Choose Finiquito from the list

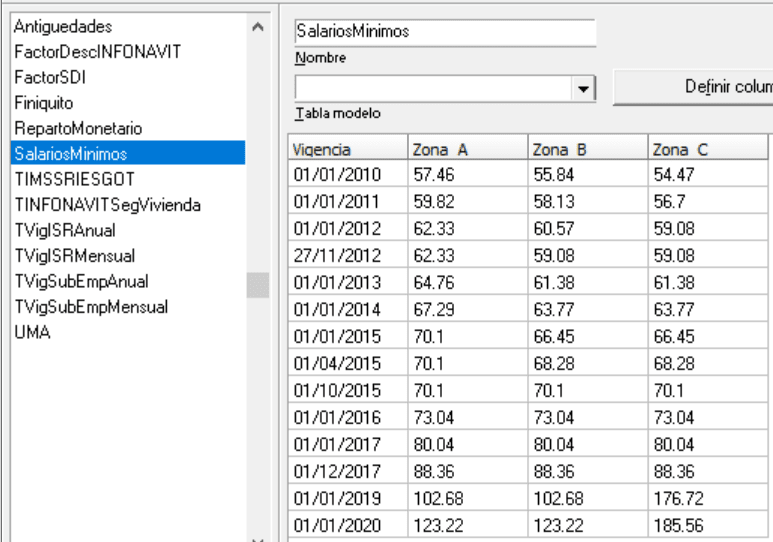pyautogui.click(x=44, y=102)
